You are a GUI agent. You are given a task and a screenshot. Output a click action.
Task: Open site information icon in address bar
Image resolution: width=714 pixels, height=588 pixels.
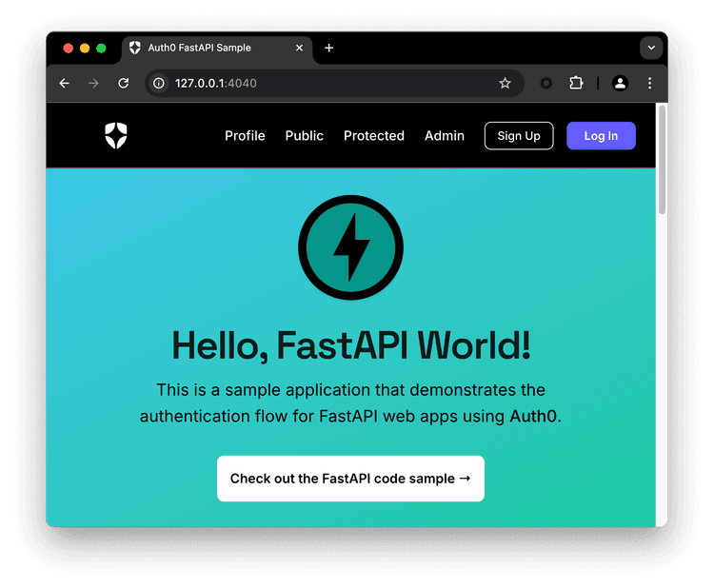(x=158, y=84)
